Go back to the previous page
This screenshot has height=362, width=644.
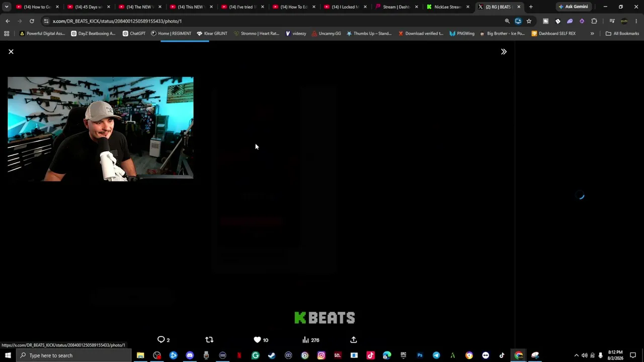8,21
